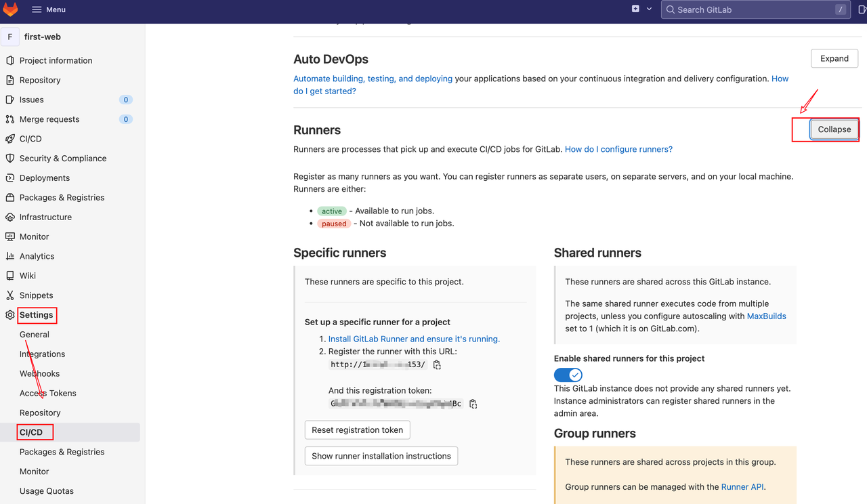Copy the runner registration URL
Viewport: 867px width, 504px height.
437,364
